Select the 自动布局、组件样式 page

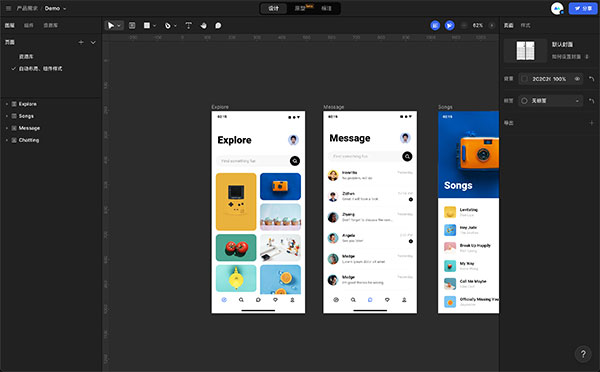tap(41, 69)
